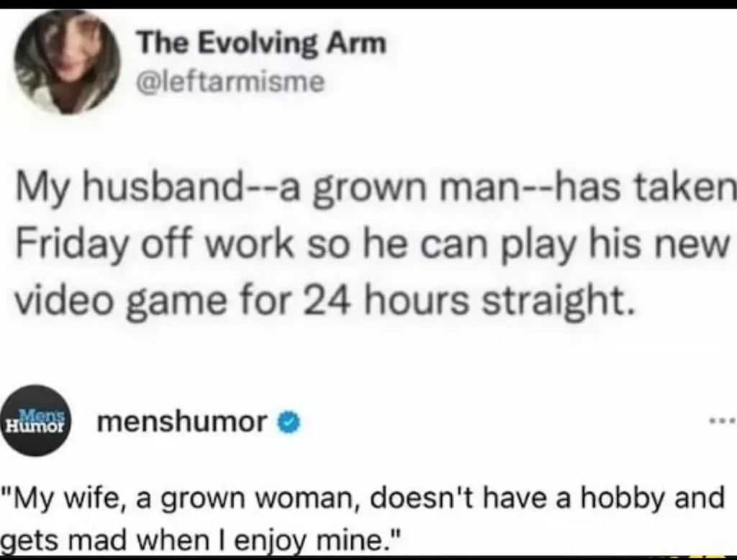Click the number "24" in the tweet
This screenshot has width=737, height=560.
[x=330, y=302]
